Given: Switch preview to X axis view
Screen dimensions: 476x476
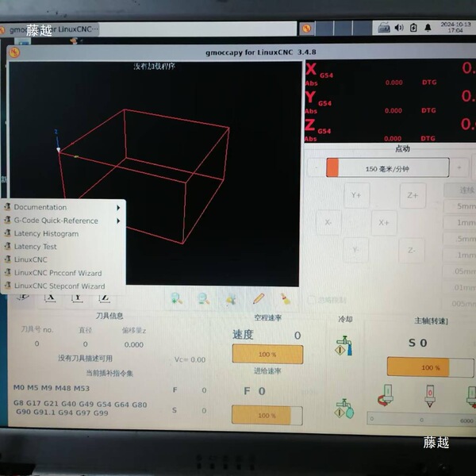Looking at the screenshot, I should pyautogui.click(x=51, y=298).
